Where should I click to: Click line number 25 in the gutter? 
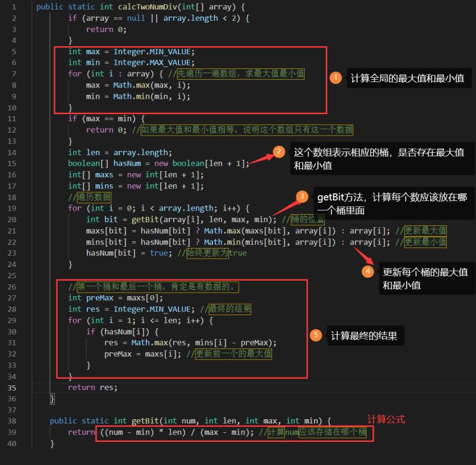point(12,275)
